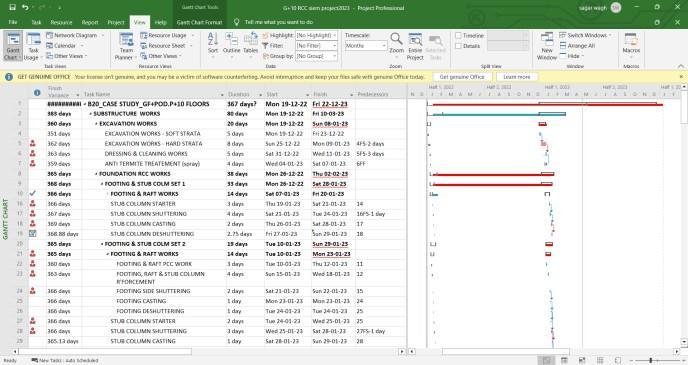Open the Team Planner view
This screenshot has height=365, width=688.
click(x=126, y=46)
